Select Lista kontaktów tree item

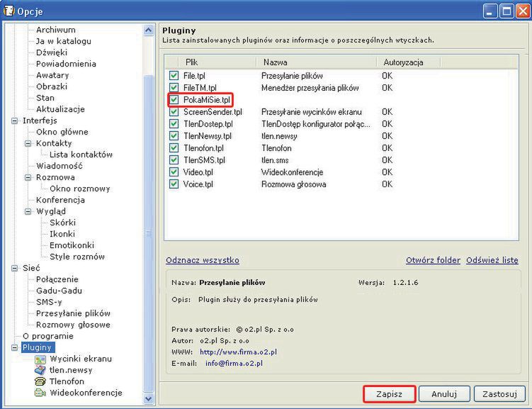click(81, 155)
